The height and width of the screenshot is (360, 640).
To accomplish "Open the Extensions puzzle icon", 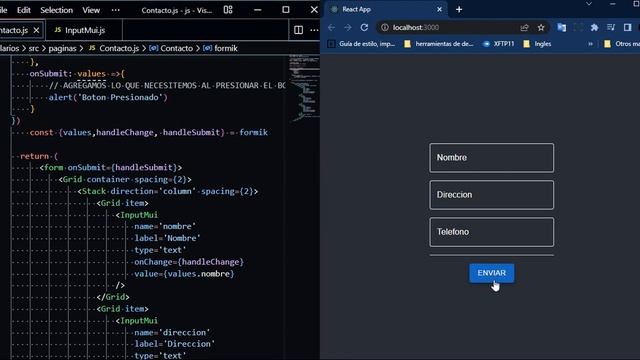I will tap(594, 27).
